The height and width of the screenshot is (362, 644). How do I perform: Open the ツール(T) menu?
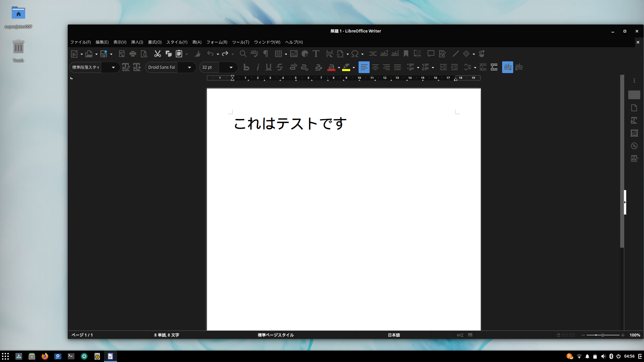(x=240, y=42)
